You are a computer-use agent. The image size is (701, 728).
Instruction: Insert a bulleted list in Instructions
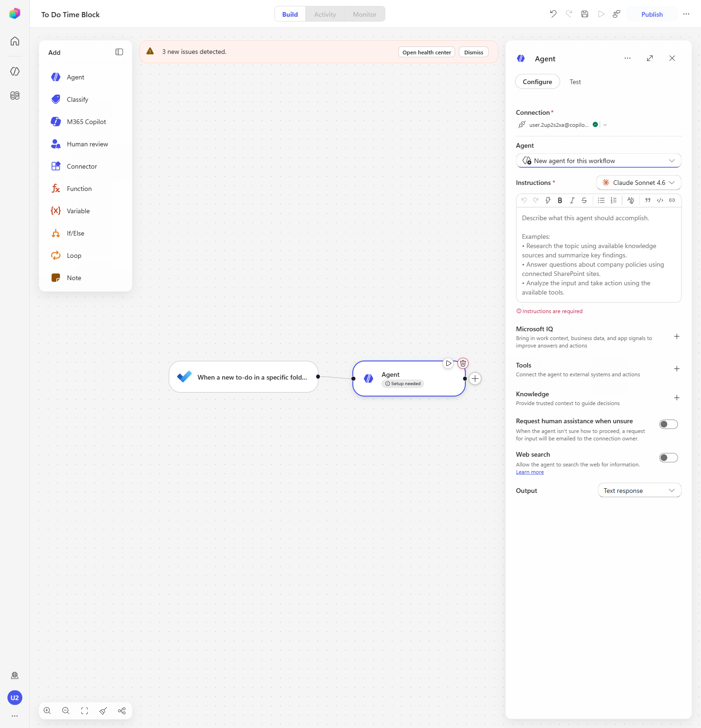tap(601, 200)
